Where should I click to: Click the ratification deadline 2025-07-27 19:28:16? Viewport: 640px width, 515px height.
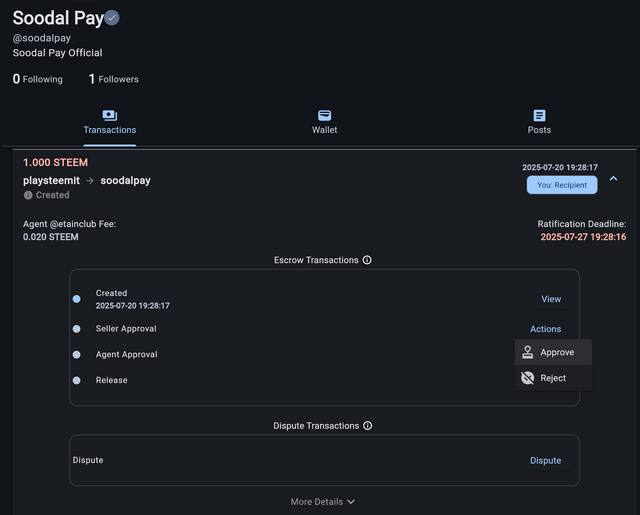[x=583, y=237]
